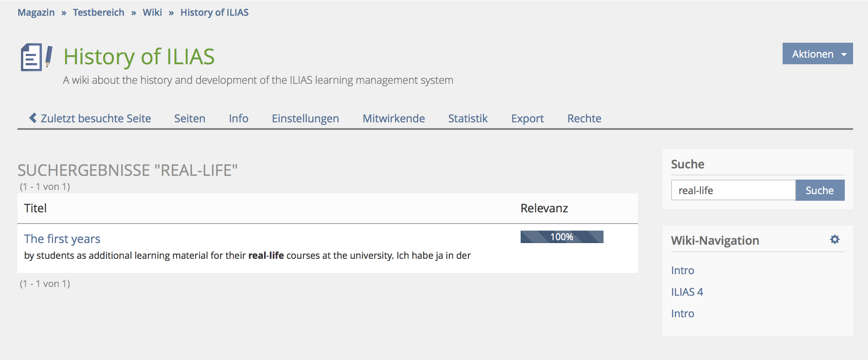Click the first Intro navigation link
Viewport: 868px width, 360px height.
pyautogui.click(x=682, y=270)
